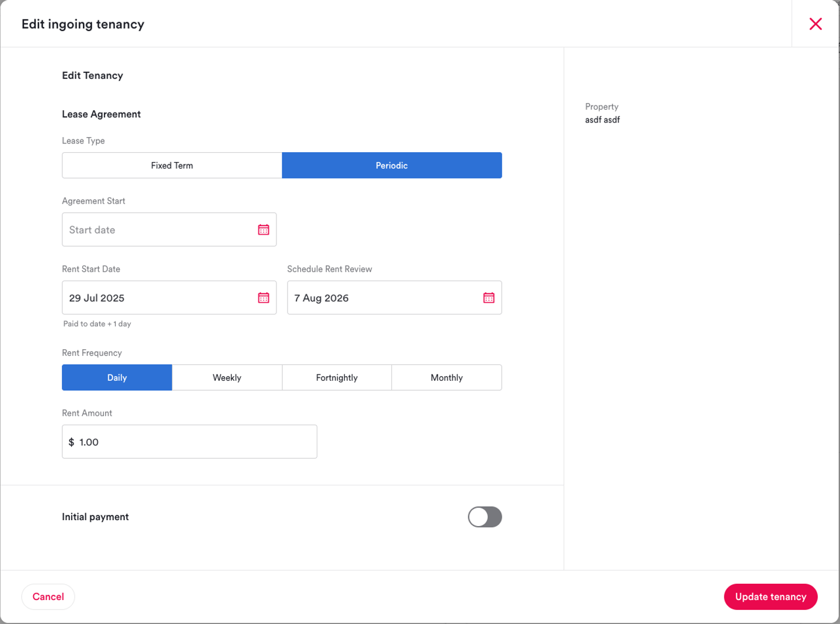
Task: Click the 'Lease Agreement' section heading
Action: click(101, 114)
